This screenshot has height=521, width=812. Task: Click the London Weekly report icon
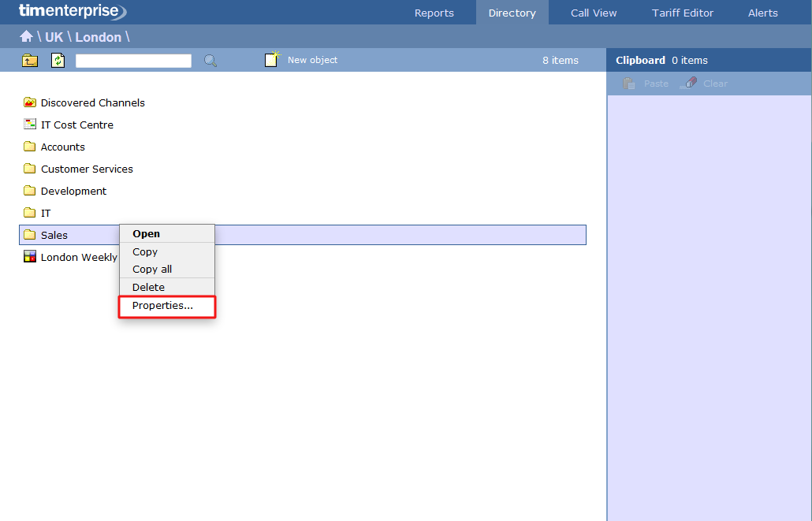tap(30, 257)
